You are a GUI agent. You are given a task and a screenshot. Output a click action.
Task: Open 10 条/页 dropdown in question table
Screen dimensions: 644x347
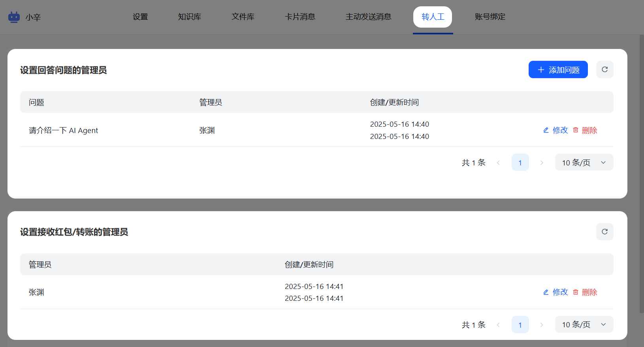pos(584,163)
